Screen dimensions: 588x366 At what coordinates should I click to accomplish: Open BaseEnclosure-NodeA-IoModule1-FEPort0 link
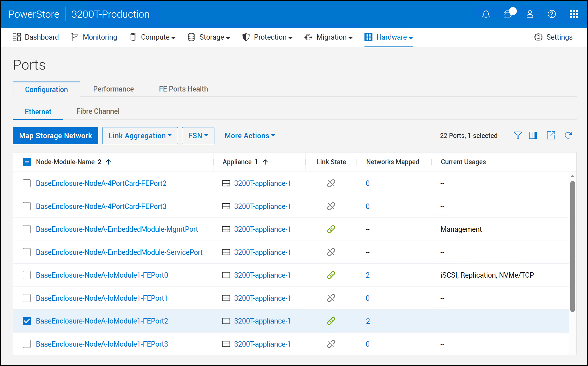[102, 275]
